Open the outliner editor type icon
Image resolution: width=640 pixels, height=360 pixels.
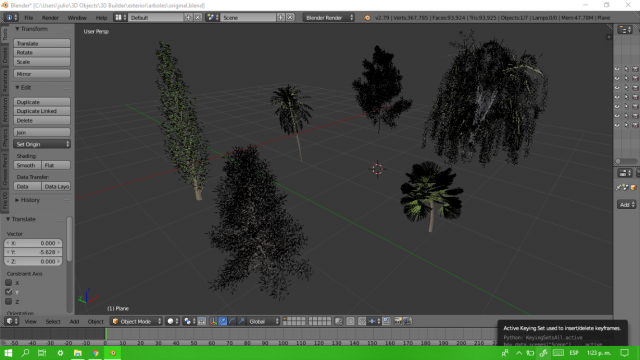point(624,30)
